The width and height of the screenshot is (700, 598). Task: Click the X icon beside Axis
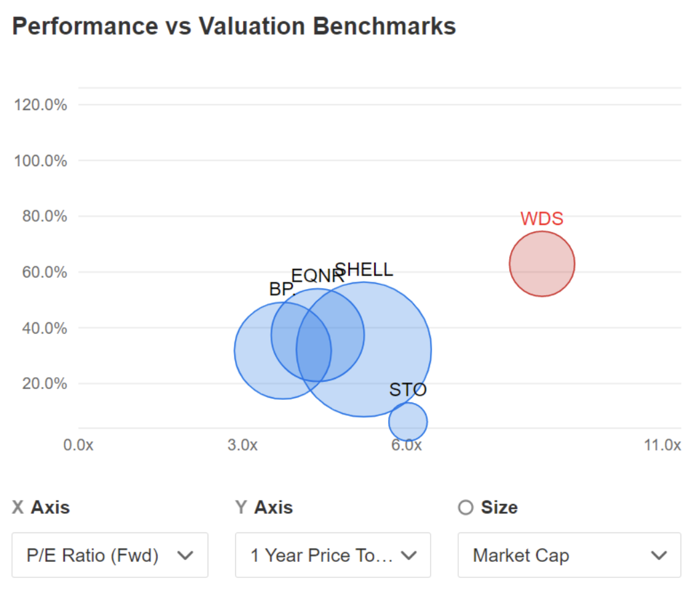click(18, 508)
